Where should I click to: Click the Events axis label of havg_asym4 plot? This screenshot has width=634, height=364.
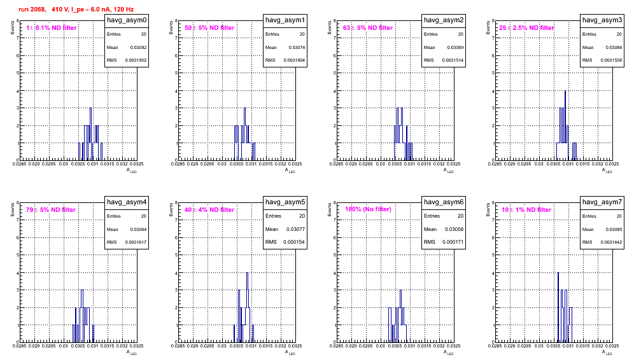(13, 209)
